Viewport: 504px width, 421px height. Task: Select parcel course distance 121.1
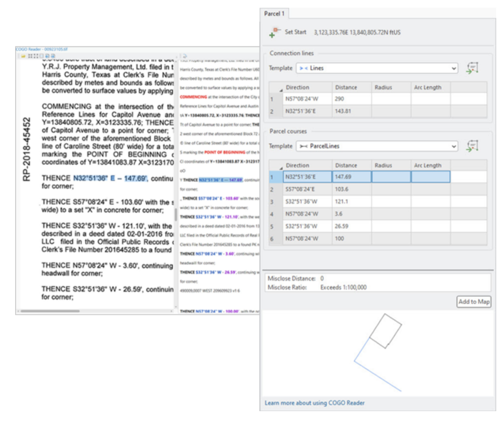tap(352, 202)
